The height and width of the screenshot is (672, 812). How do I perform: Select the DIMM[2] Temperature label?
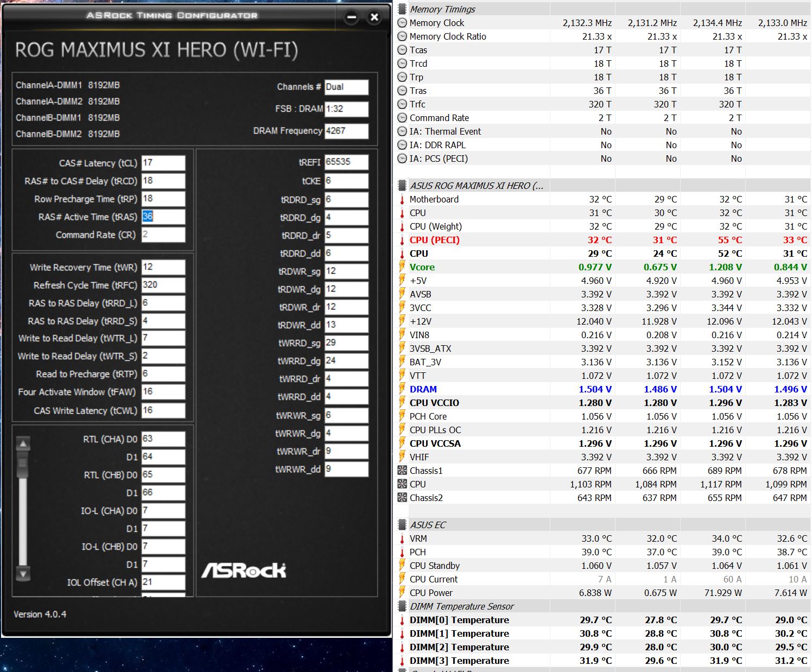(459, 647)
